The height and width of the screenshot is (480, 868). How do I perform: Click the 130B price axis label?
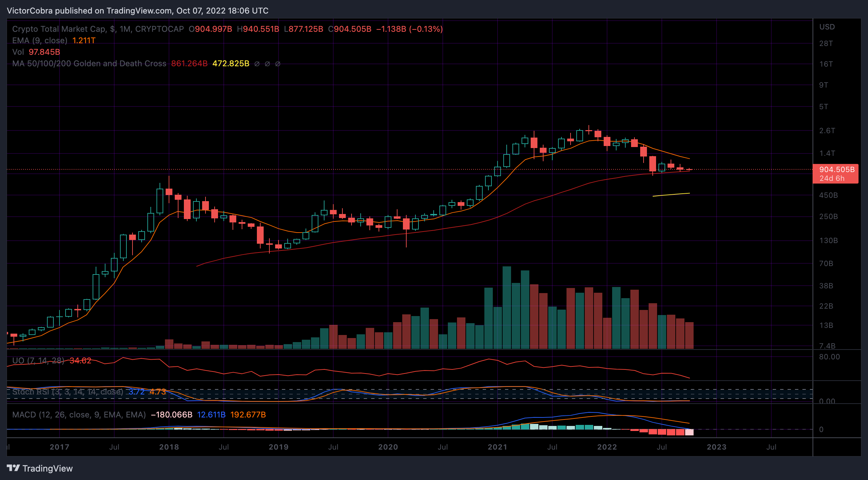[828, 240]
